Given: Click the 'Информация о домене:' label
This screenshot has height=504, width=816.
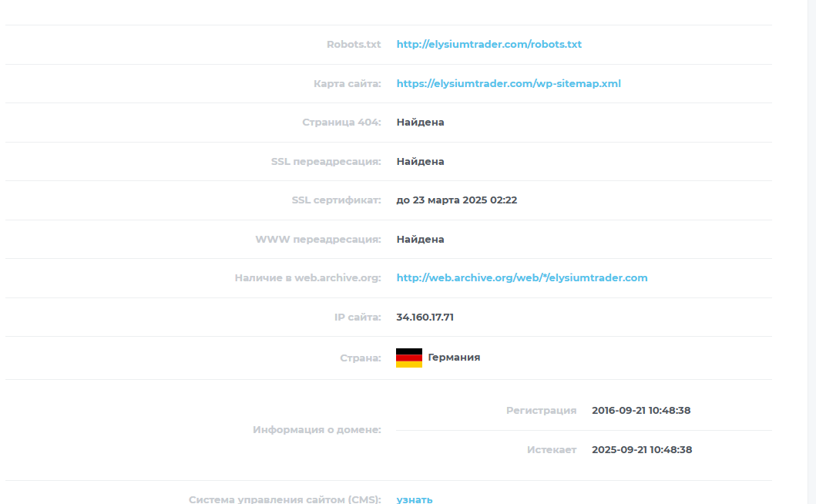Looking at the screenshot, I should coord(317,430).
